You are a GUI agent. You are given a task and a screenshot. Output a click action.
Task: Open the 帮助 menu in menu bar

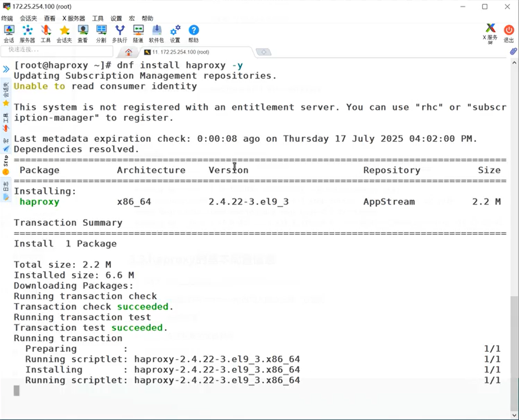(147, 18)
